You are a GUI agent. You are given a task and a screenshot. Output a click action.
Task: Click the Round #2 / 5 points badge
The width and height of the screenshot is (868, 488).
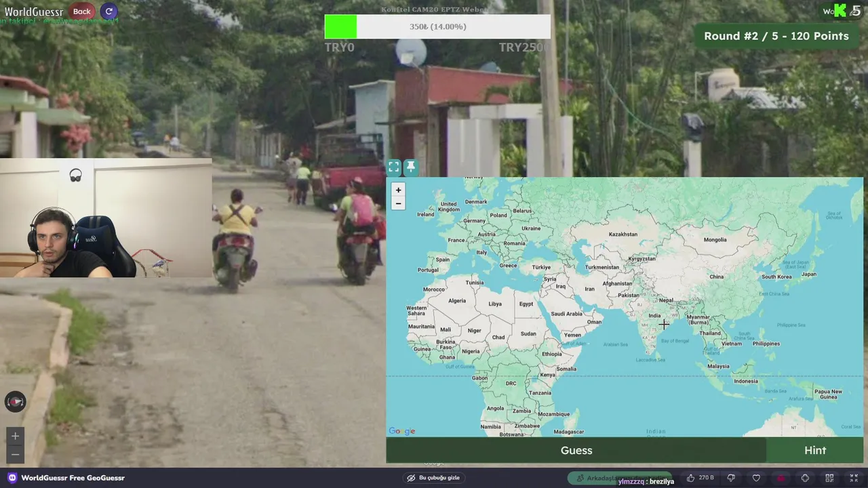tap(776, 36)
